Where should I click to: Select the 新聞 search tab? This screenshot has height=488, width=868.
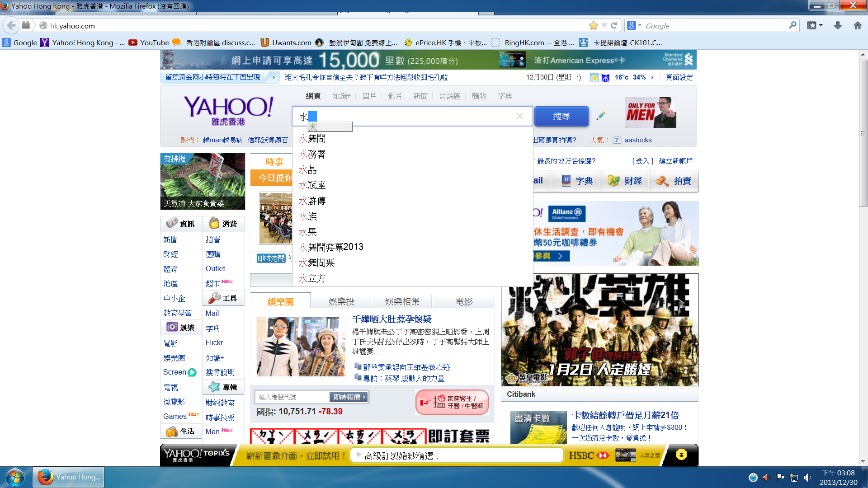(x=420, y=96)
